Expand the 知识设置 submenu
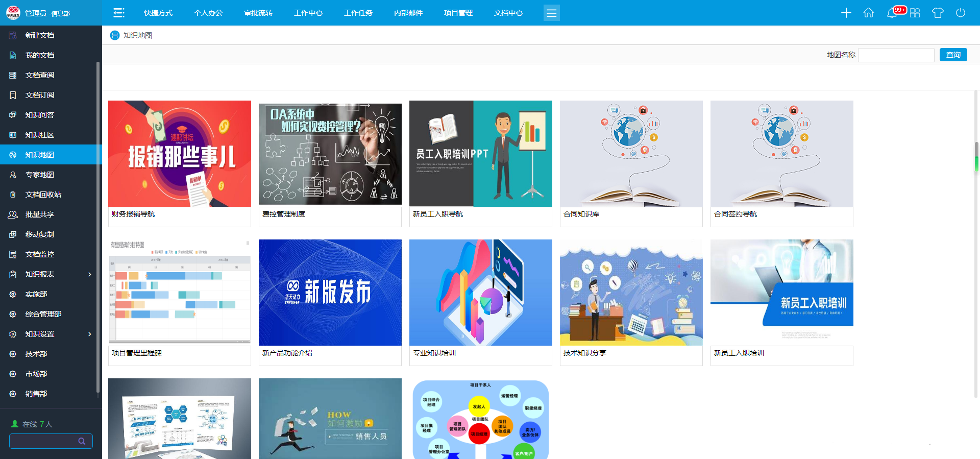 point(90,334)
